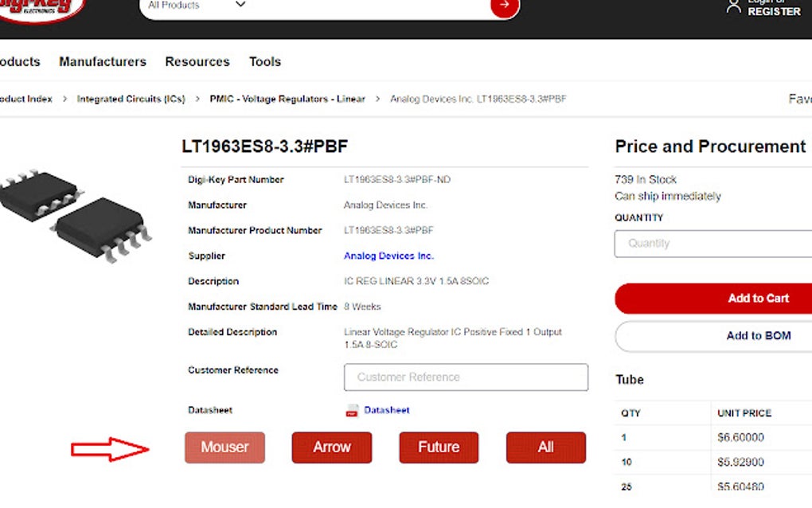Viewport: 812px width, 508px height.
Task: Select the Arrow comparison button
Action: (x=331, y=447)
